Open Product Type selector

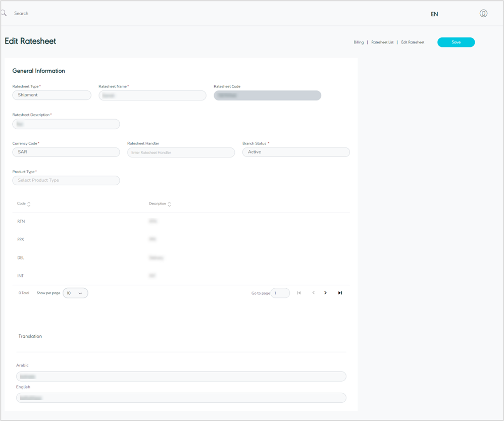[x=66, y=180]
